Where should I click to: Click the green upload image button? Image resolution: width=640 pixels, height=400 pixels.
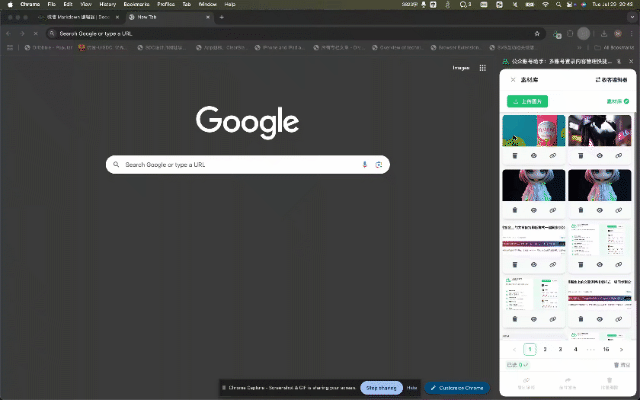click(527, 101)
